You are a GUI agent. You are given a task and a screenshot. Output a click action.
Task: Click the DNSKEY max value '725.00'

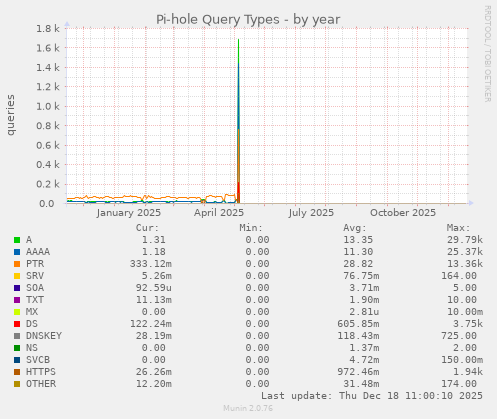459,336
